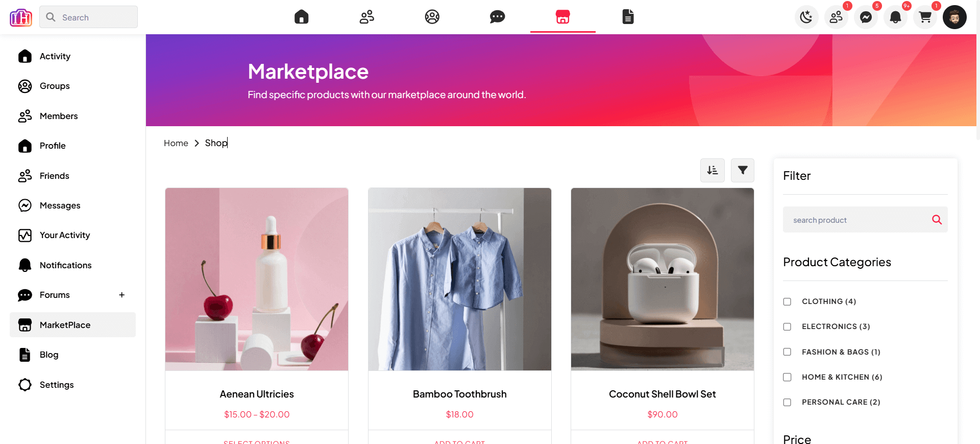Open Settings from the sidebar menu

57,385
